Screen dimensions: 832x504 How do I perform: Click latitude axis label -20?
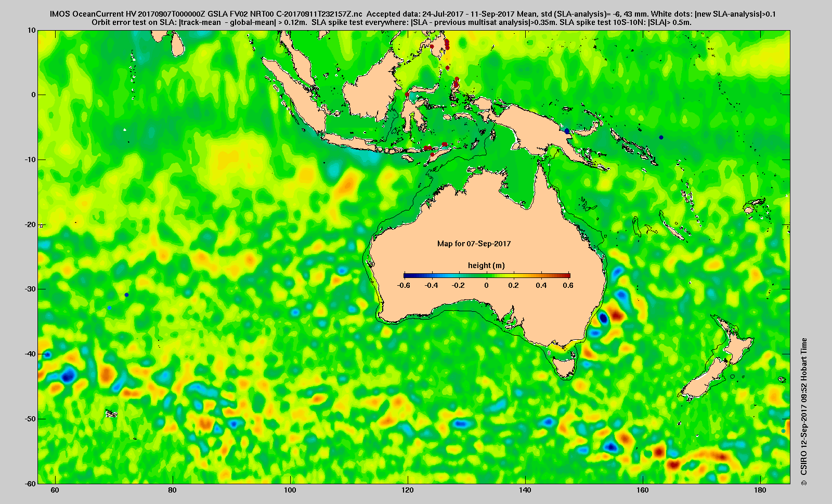(x=31, y=224)
